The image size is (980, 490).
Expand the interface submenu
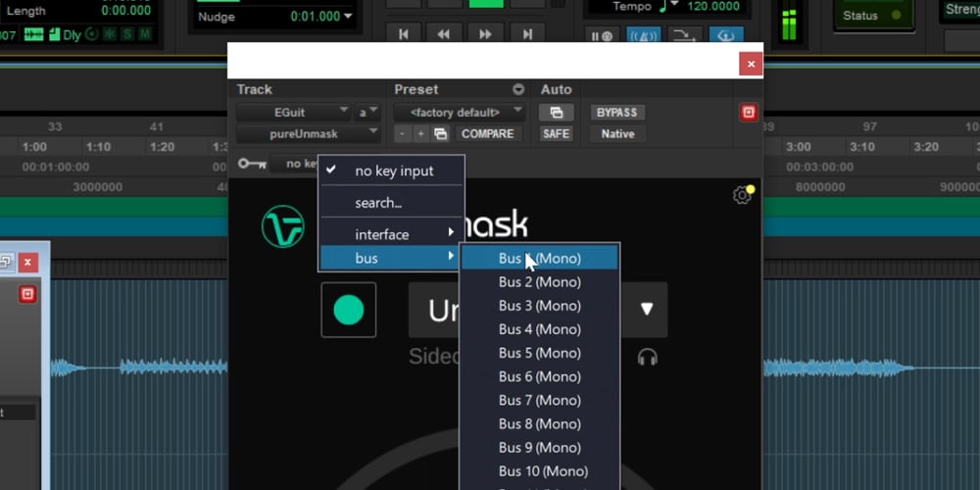[x=391, y=234]
